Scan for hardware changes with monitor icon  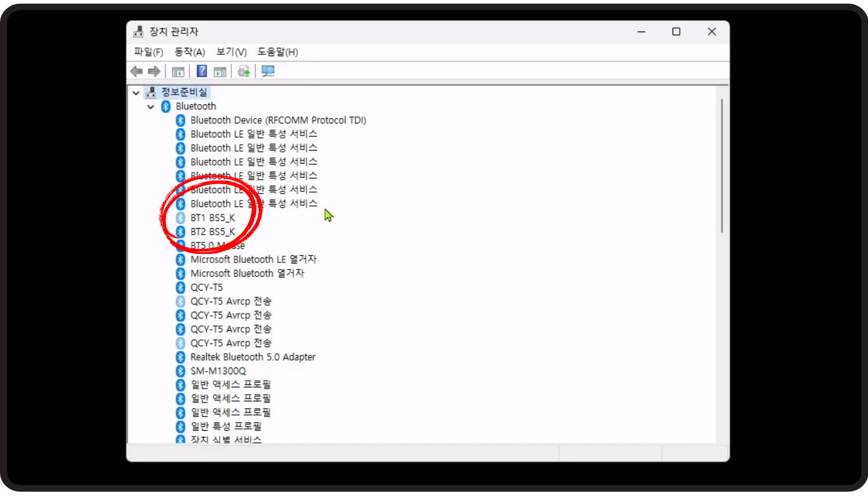[268, 71]
